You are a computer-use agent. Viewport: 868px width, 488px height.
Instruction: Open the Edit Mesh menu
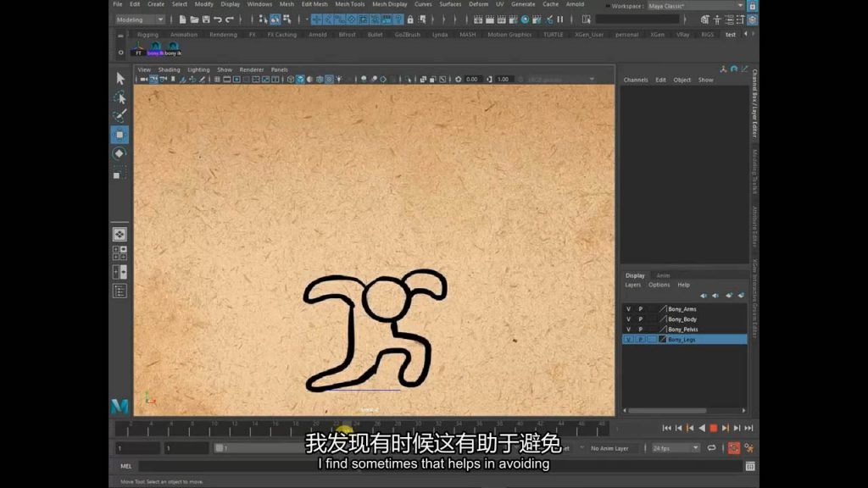[x=314, y=4]
